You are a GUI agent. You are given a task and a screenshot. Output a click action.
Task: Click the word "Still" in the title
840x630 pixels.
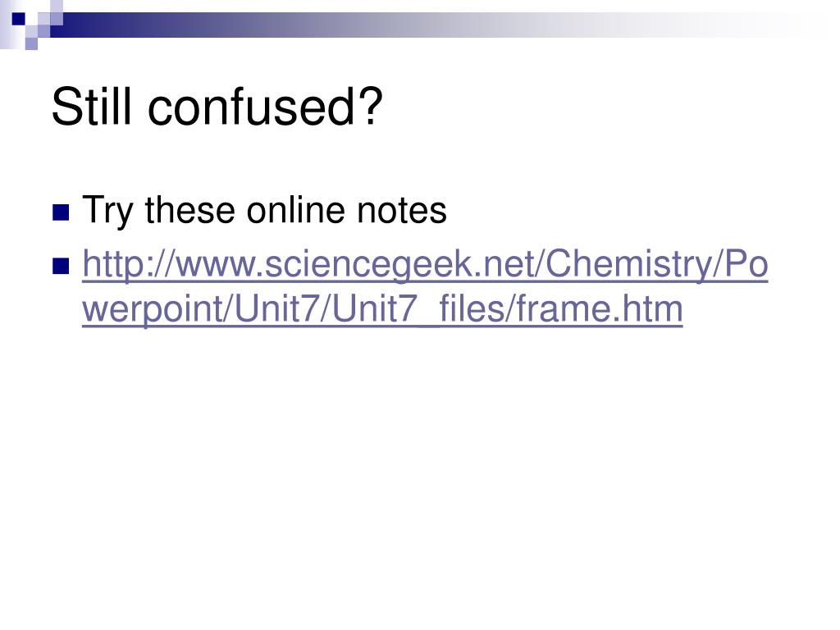click(x=92, y=107)
